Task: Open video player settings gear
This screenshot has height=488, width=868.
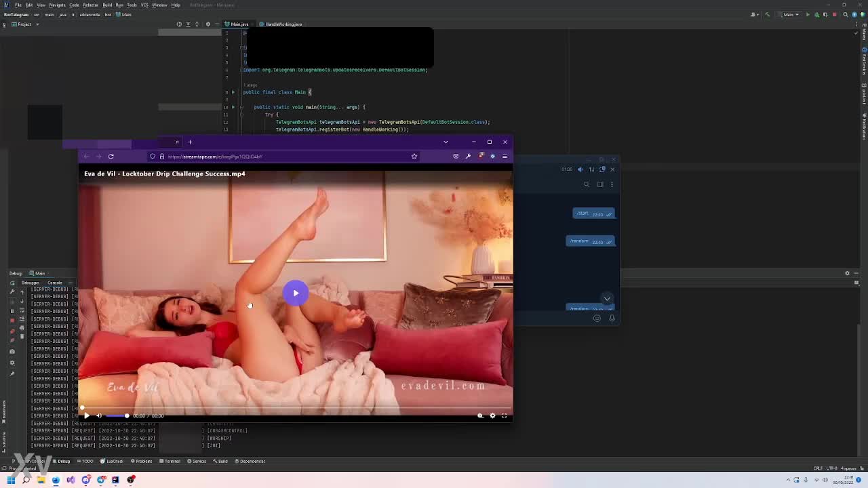Action: click(492, 415)
